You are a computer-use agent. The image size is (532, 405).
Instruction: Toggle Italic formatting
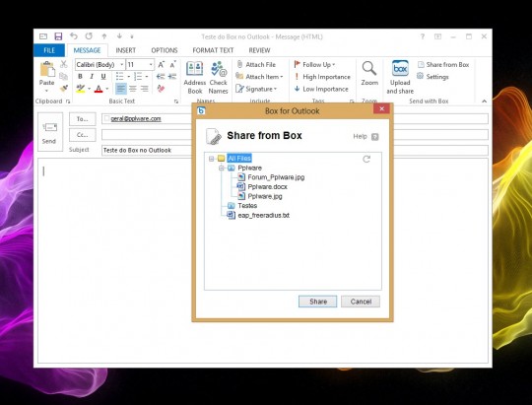pos(92,77)
